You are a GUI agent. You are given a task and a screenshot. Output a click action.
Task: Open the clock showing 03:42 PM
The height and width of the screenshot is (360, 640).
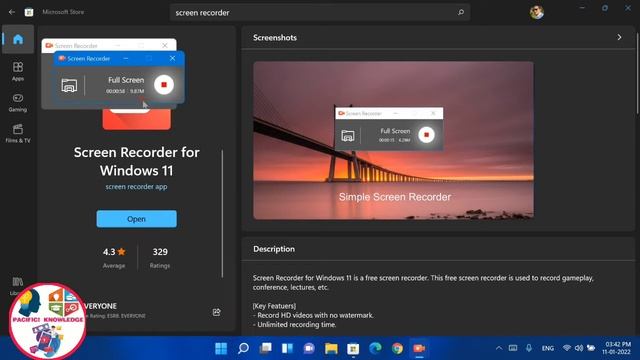pyautogui.click(x=617, y=348)
